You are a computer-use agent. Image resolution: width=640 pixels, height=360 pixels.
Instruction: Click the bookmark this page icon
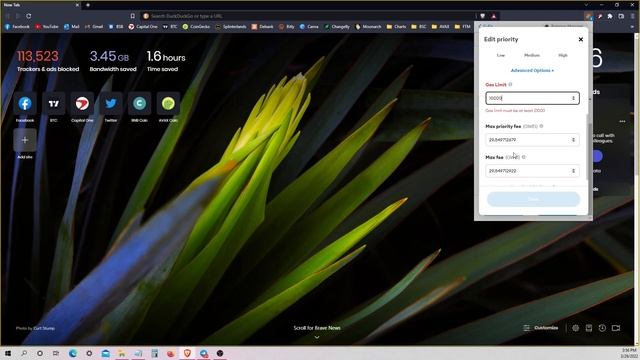pyautogui.click(x=133, y=16)
